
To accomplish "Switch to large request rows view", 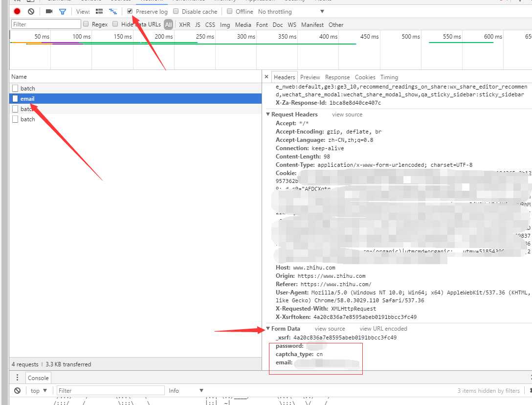I will (99, 12).
